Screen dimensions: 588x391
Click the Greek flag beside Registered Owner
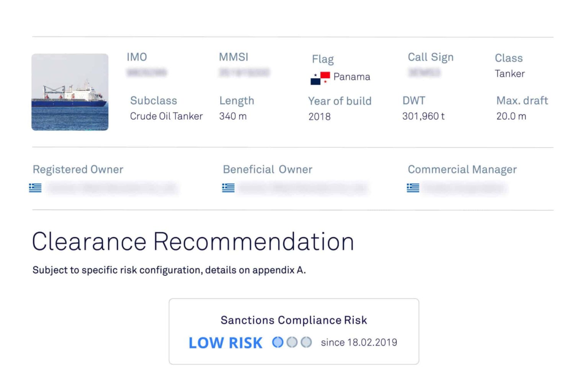35,188
